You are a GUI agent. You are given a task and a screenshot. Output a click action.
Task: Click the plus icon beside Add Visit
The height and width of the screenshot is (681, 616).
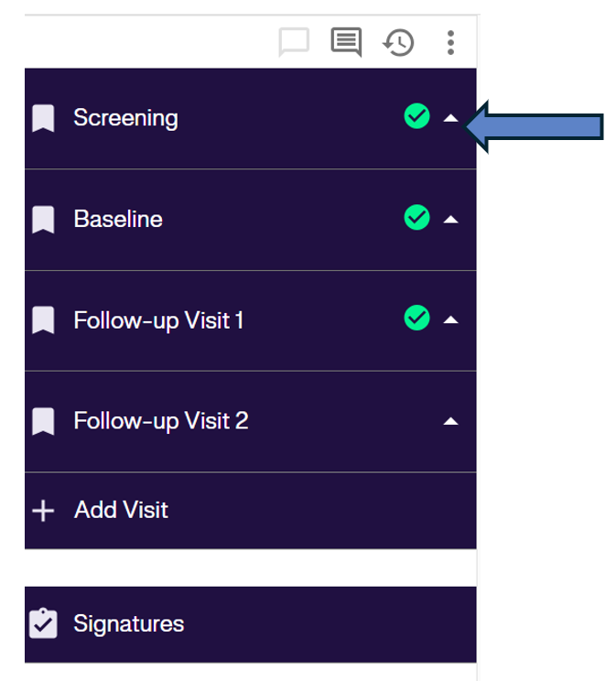(x=43, y=510)
